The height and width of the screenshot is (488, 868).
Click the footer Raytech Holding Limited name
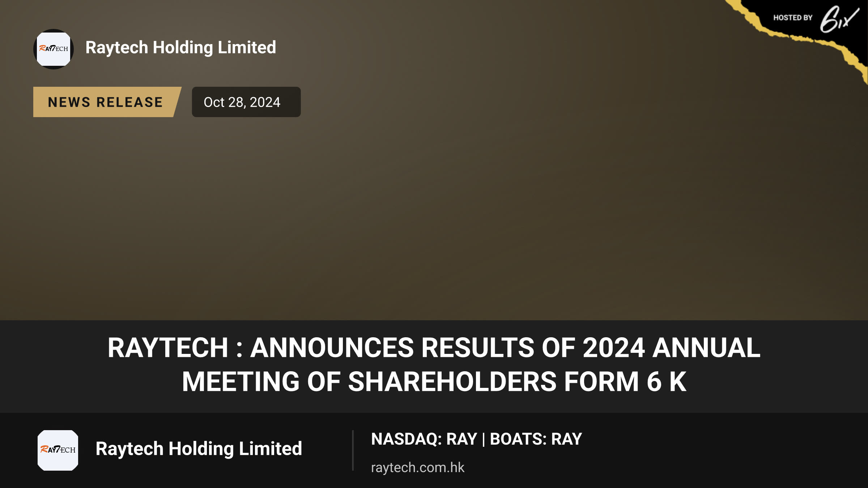(x=199, y=449)
